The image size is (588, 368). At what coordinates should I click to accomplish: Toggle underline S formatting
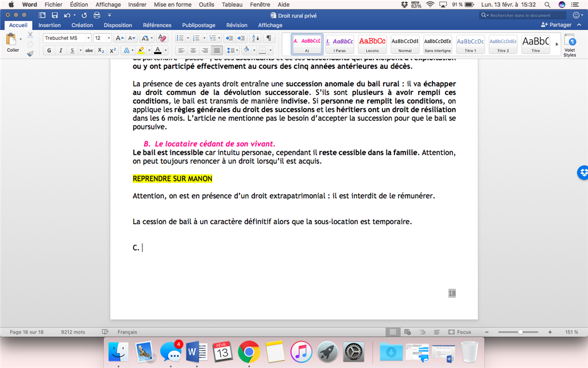pos(72,51)
